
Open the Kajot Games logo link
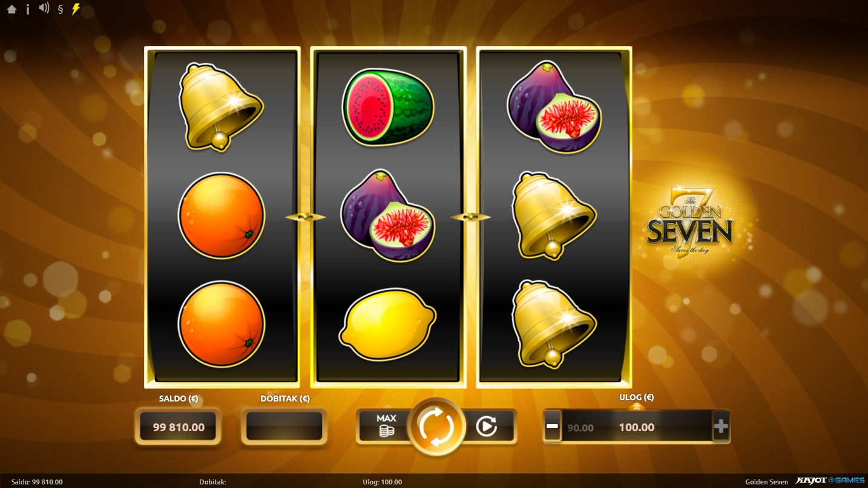(830, 481)
